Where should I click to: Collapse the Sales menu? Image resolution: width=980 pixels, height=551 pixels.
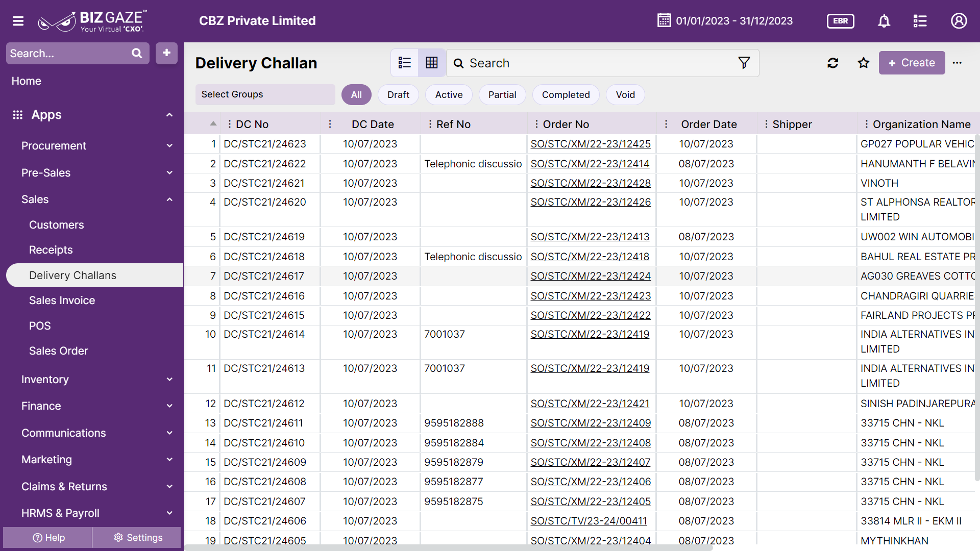[169, 199]
